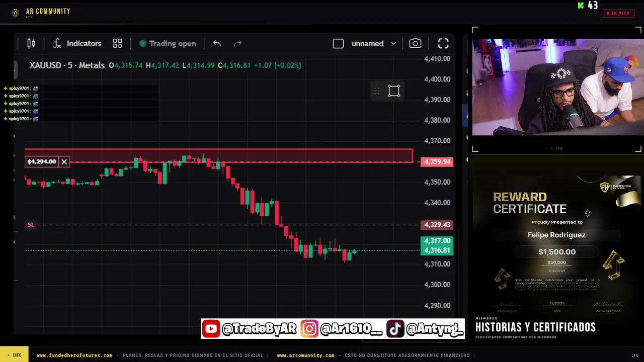Open the indicator templates grid icon
The height and width of the screenshot is (362, 644).
[x=117, y=44]
